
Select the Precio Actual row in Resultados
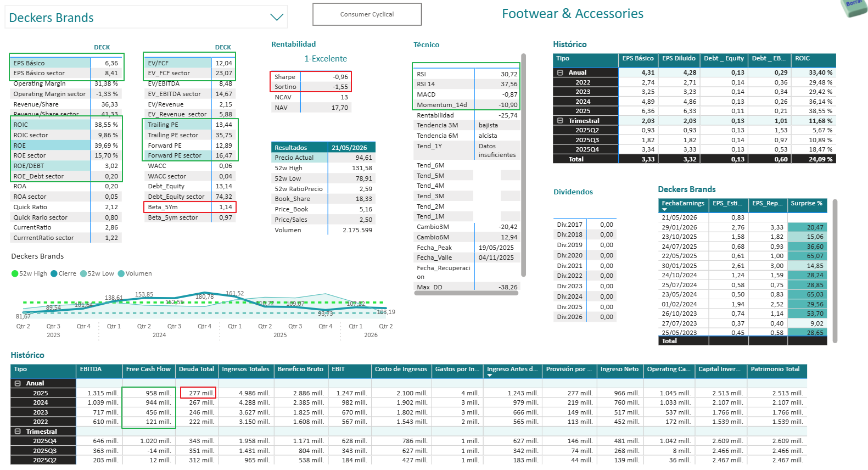coord(323,158)
